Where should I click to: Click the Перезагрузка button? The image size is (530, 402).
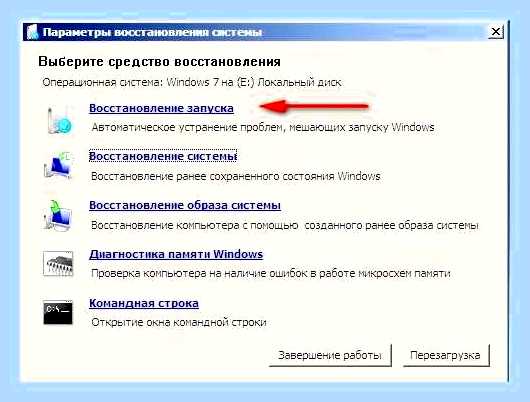pos(446,355)
